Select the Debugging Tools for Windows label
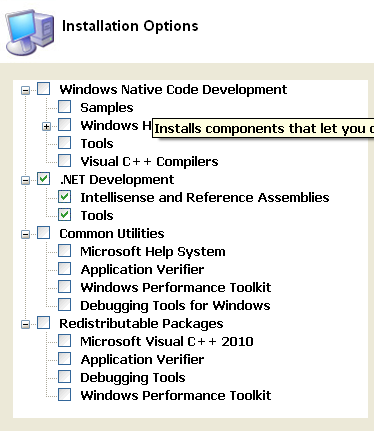The width and height of the screenshot is (374, 431). (175, 306)
